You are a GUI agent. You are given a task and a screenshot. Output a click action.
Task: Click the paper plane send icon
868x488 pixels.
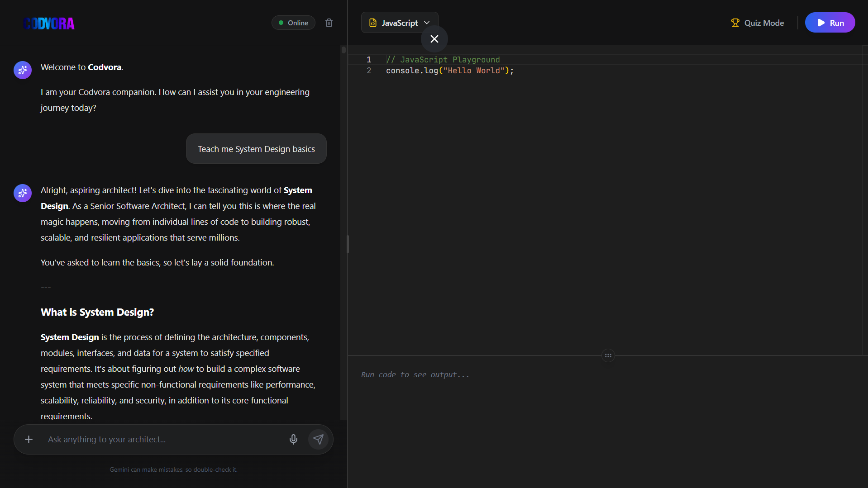[x=319, y=439]
